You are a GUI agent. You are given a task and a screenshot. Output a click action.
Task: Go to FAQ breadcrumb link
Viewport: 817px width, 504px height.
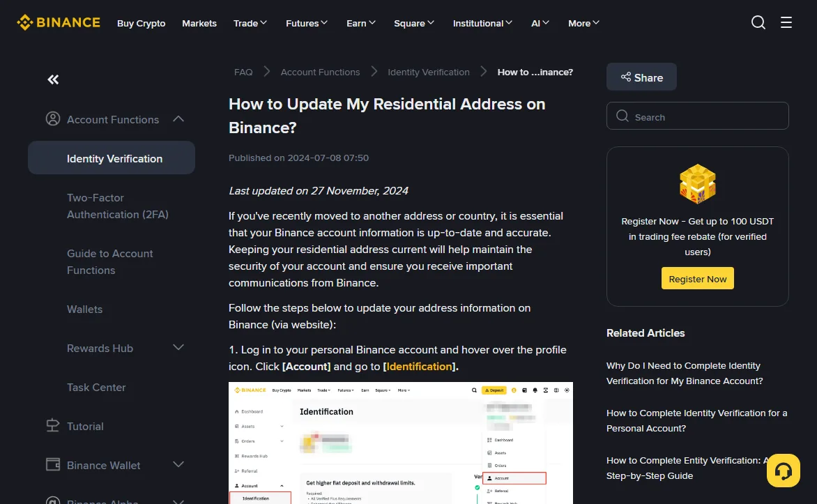243,72
